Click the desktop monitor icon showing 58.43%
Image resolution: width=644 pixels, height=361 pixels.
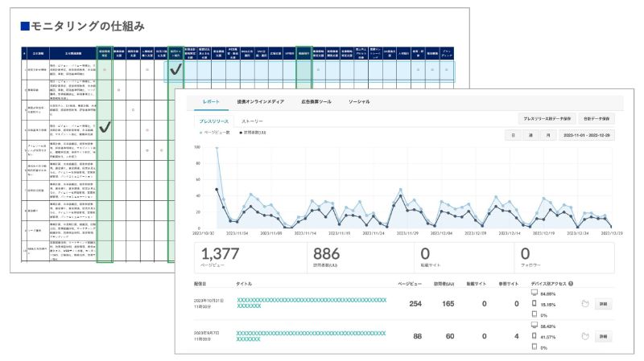click(534, 326)
